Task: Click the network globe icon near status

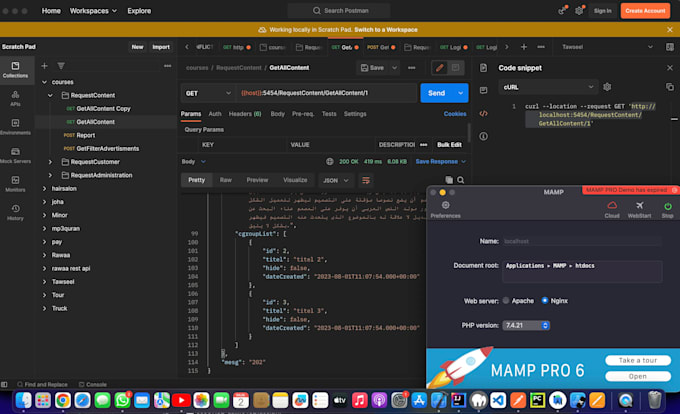Action: 330,162
